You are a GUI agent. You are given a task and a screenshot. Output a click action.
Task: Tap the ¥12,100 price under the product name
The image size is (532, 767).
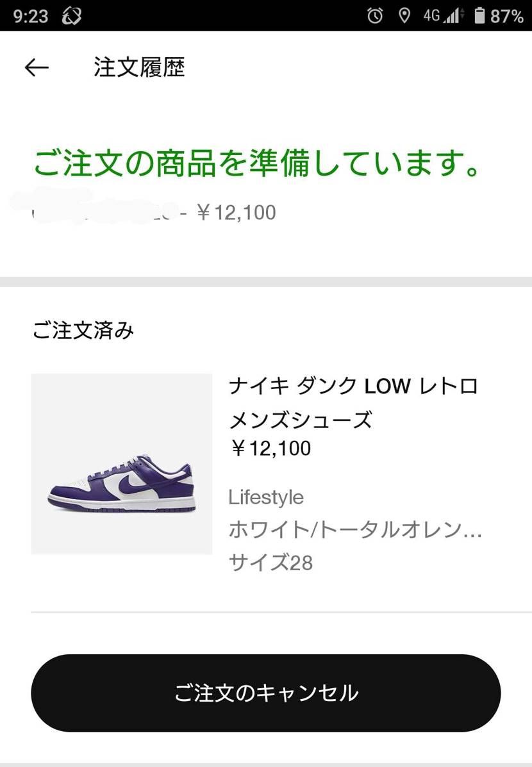coord(270,448)
